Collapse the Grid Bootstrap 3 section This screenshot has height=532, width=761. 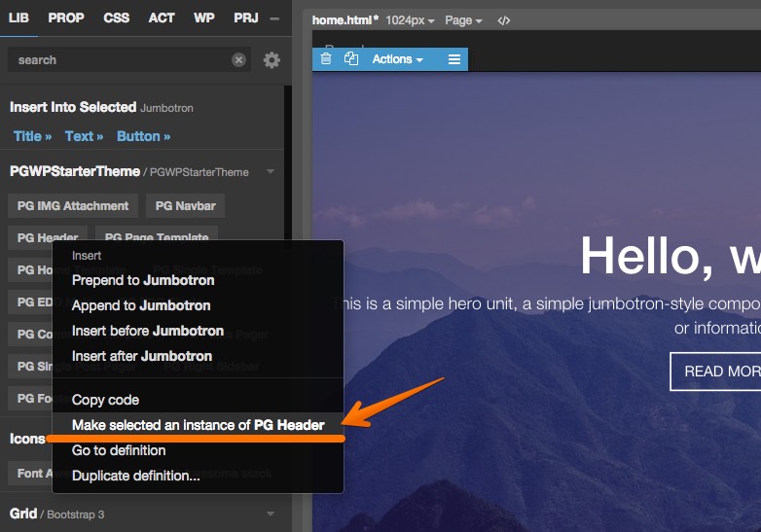click(271, 514)
